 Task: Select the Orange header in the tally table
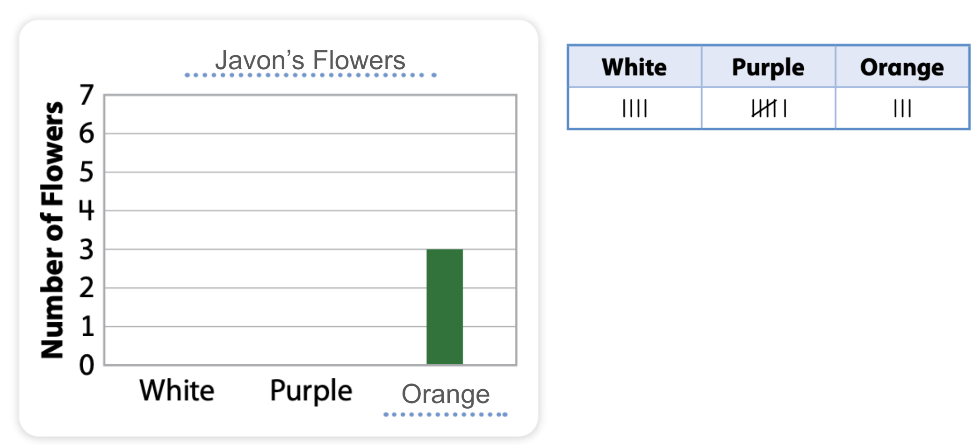(902, 67)
